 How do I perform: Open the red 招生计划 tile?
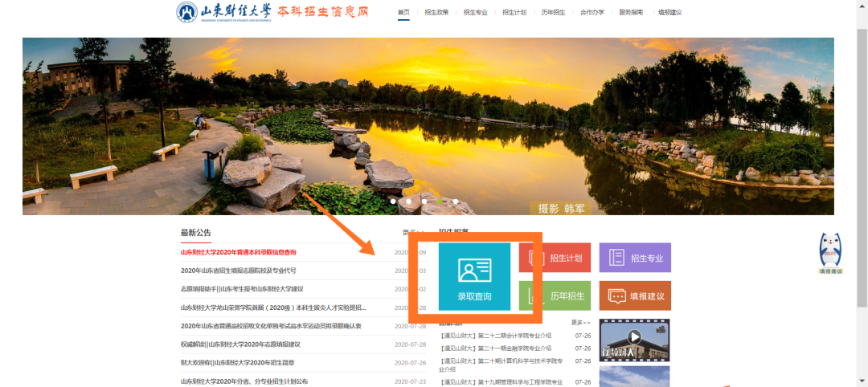[555, 258]
